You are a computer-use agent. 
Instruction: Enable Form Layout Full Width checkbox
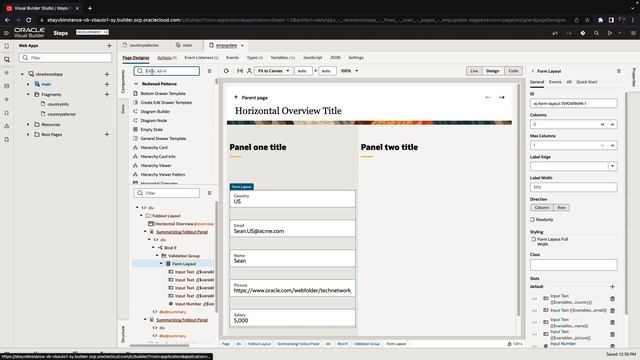coord(533,239)
